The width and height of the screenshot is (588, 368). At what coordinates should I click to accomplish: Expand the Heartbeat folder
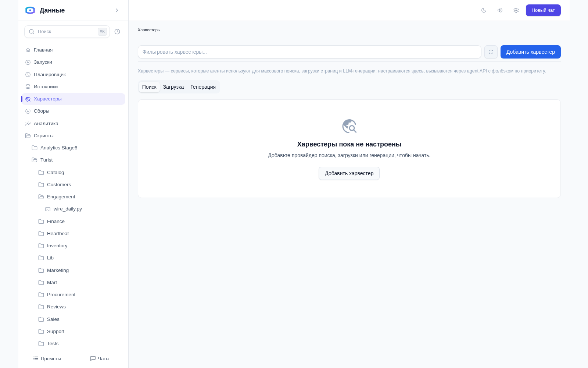click(x=80, y=234)
